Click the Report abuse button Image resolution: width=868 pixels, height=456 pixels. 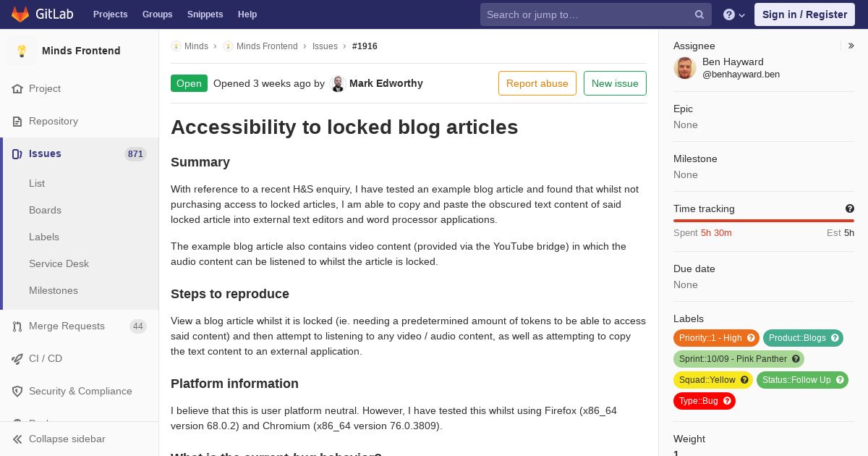(x=537, y=83)
